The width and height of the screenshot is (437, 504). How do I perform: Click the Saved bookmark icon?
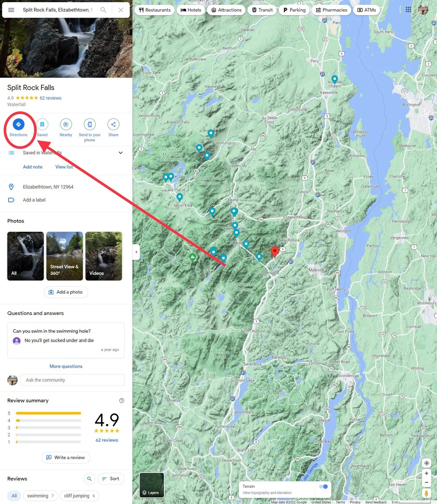pyautogui.click(x=42, y=125)
